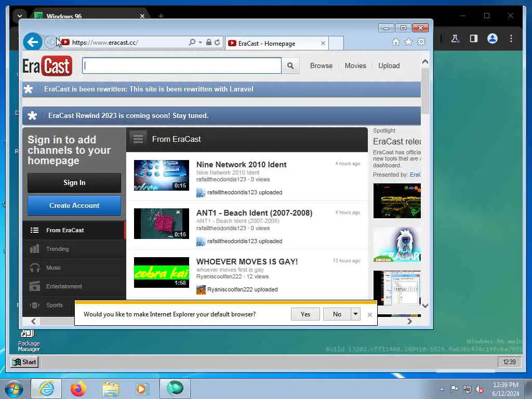Click the Internet Explorer forward arrow button
Image resolution: width=532 pixels, height=399 pixels.
tap(50, 43)
